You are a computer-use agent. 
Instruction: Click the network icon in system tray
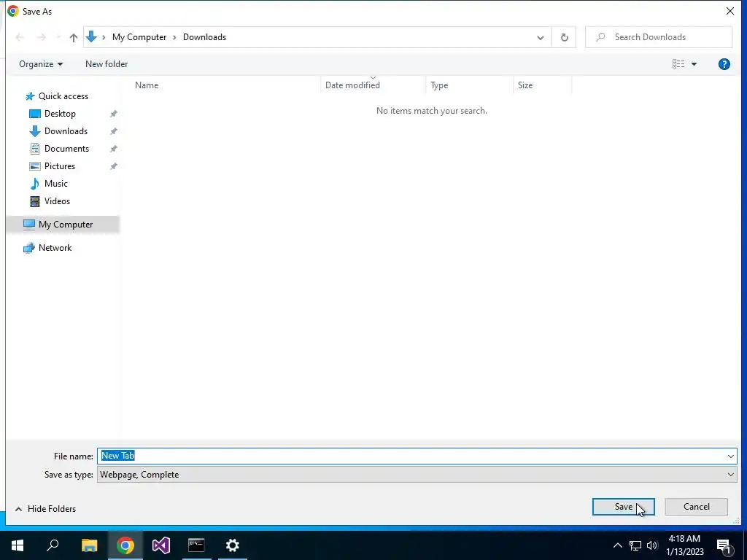(635, 545)
